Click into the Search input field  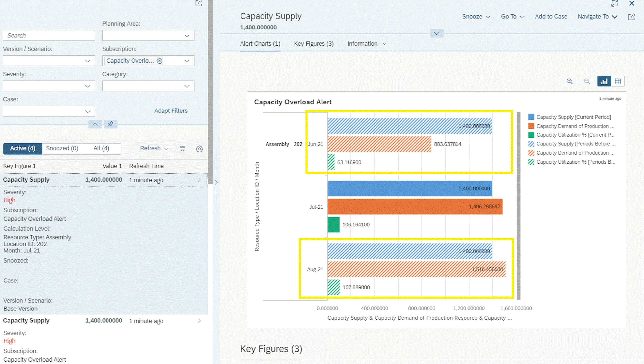49,35
